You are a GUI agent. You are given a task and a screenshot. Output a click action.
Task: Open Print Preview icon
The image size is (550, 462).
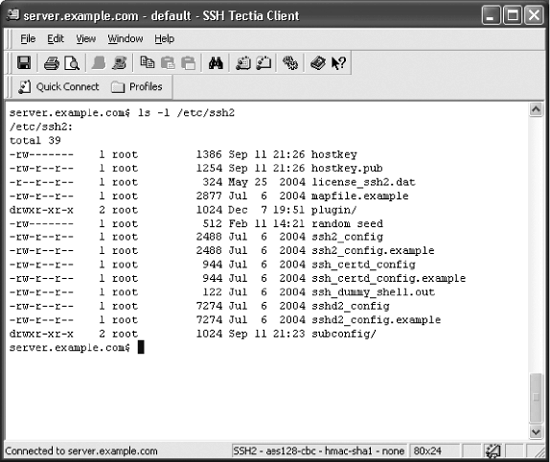(x=72, y=63)
